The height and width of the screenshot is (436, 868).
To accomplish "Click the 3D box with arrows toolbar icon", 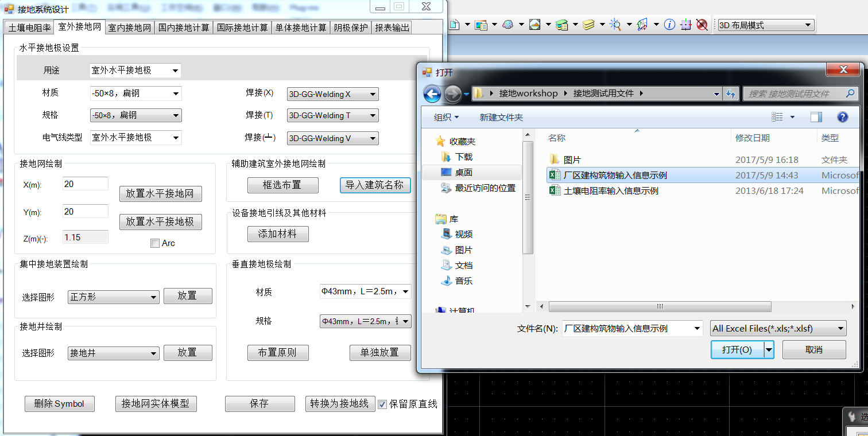I will [x=642, y=25].
